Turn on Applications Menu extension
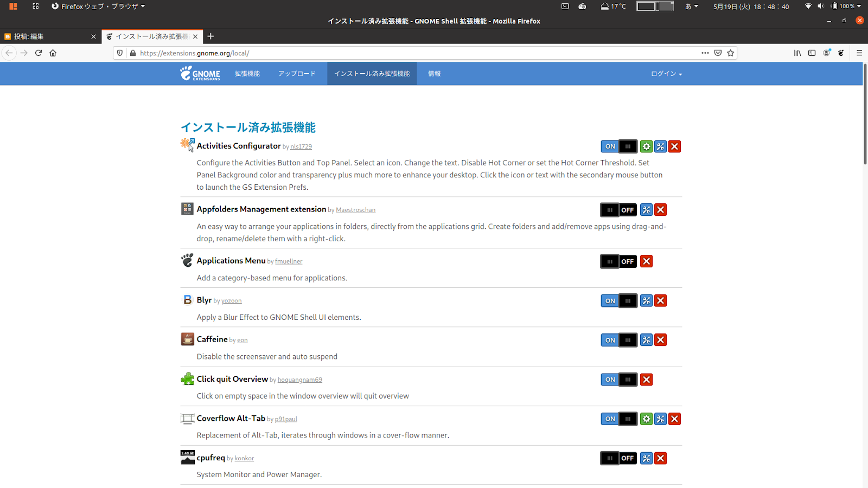868x488 pixels. pyautogui.click(x=619, y=261)
